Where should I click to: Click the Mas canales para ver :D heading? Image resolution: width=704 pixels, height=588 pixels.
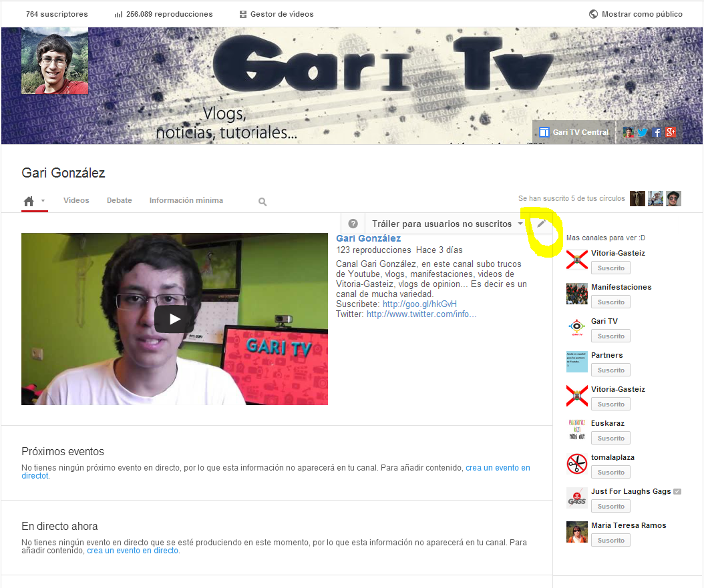(606, 238)
